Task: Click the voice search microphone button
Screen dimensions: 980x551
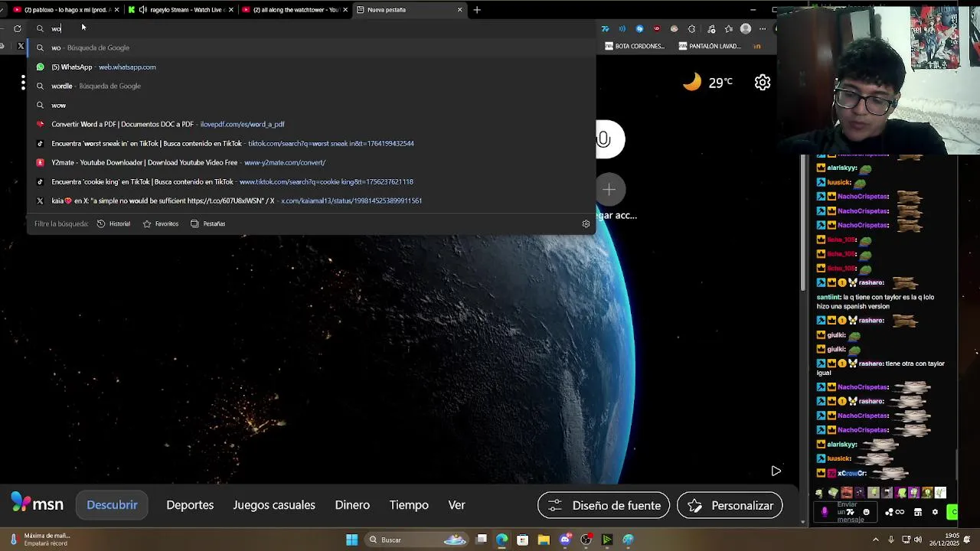Action: [x=605, y=139]
